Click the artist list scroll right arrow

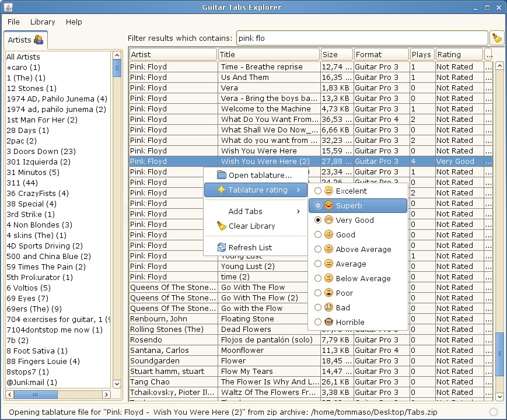(x=106, y=394)
